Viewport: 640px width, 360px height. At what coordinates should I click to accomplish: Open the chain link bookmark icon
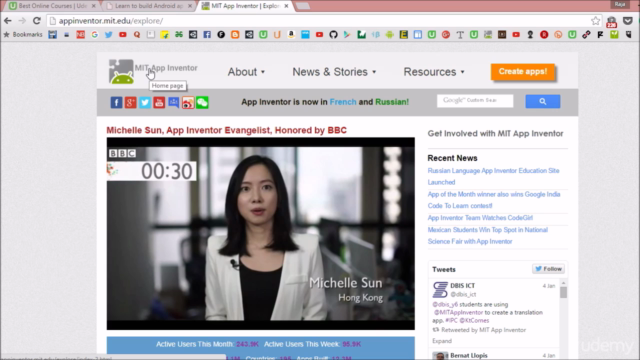pyautogui.click(x=586, y=35)
